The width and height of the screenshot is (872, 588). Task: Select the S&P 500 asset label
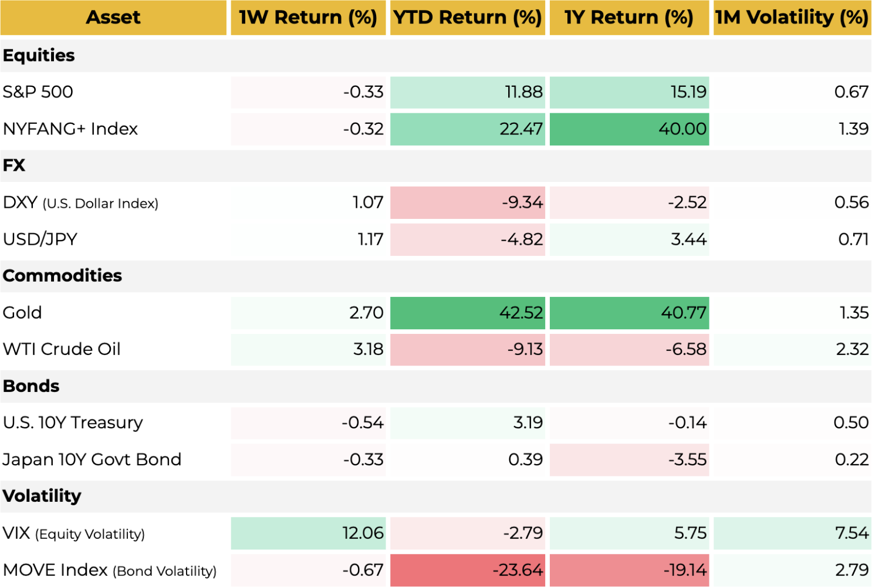[38, 92]
